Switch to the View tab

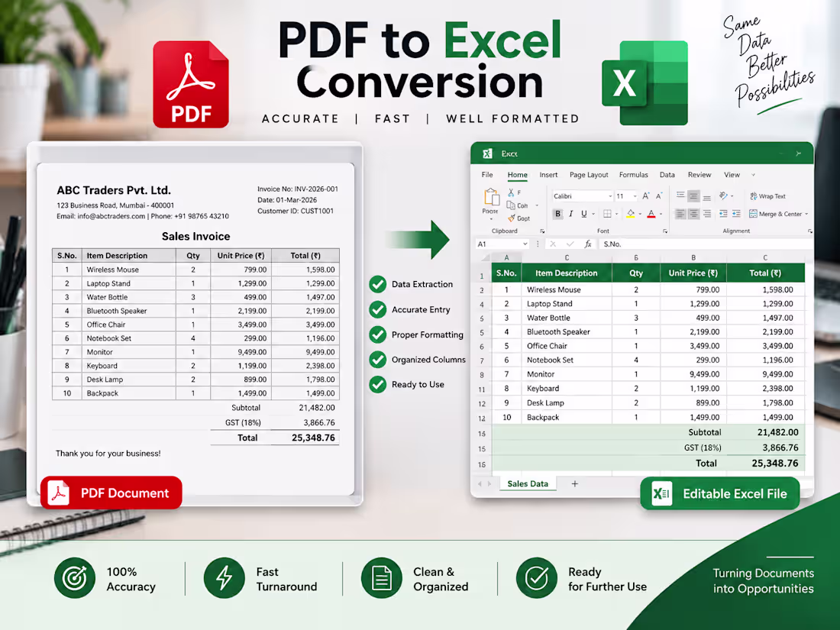732,175
